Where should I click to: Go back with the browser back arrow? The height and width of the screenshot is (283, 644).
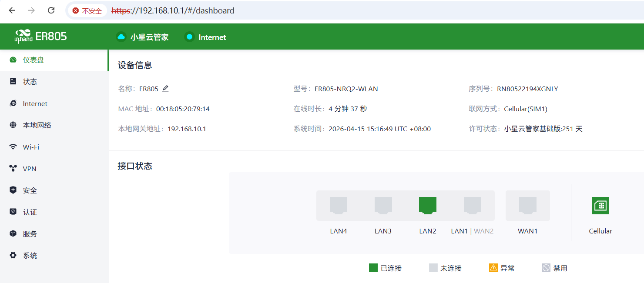12,10
